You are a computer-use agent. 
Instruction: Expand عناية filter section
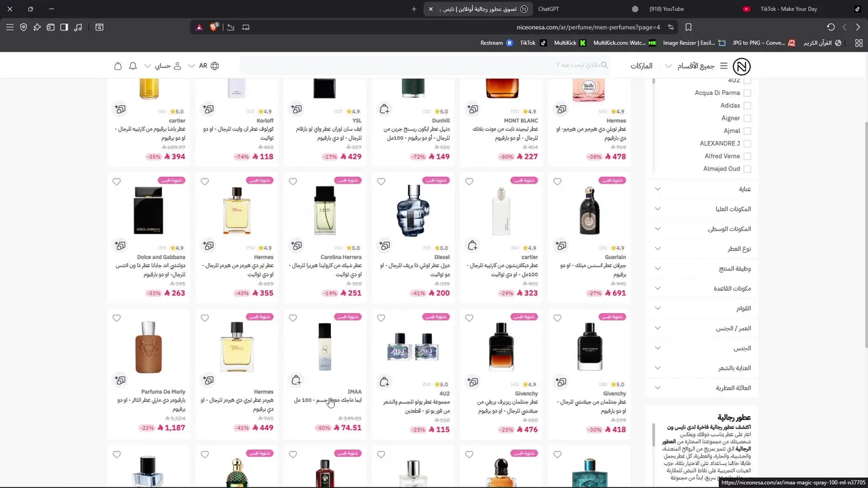pyautogui.click(x=703, y=189)
